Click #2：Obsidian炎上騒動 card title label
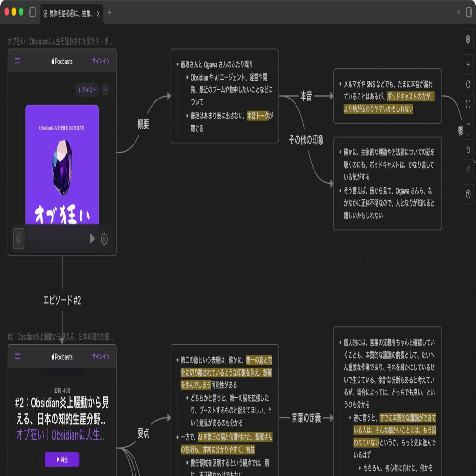 coord(60,337)
